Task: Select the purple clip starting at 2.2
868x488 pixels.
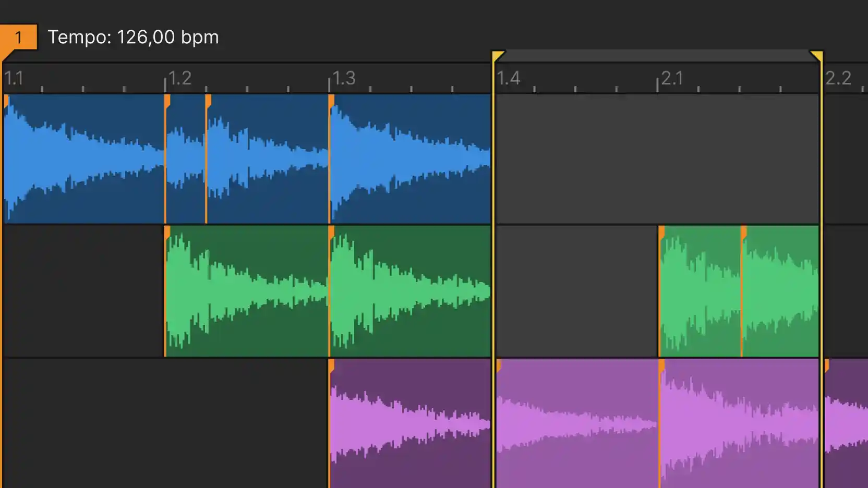Action: tap(846, 423)
